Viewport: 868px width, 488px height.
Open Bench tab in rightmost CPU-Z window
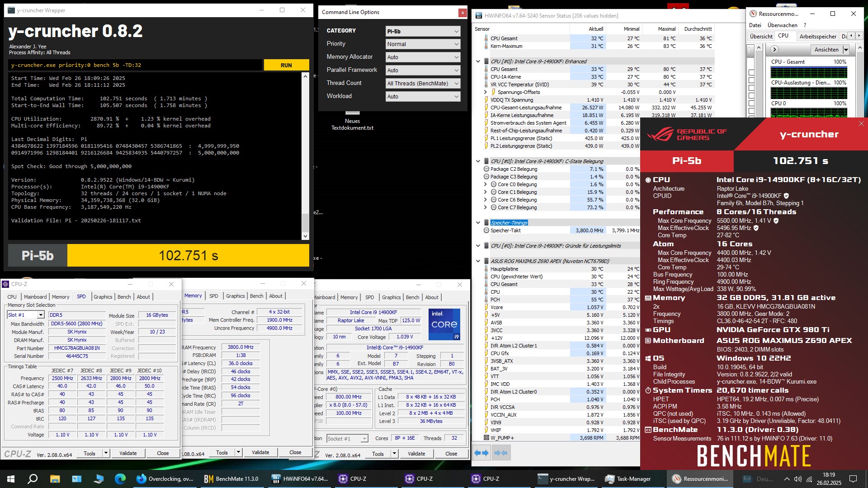(x=412, y=297)
